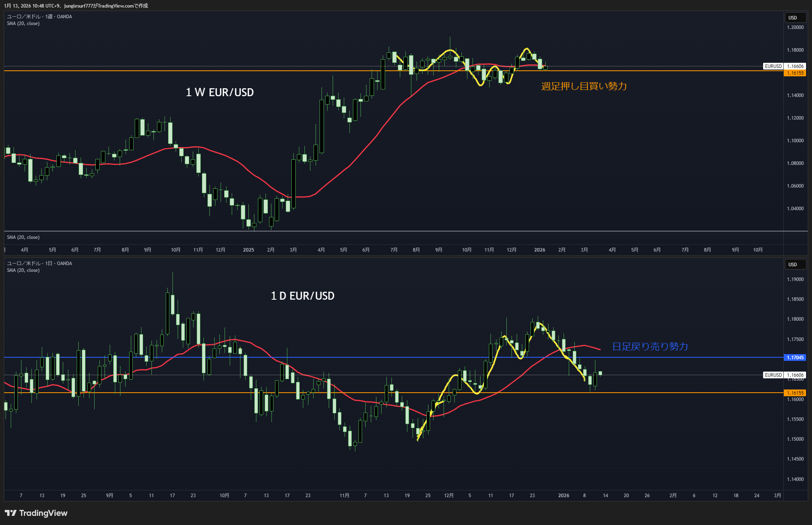Click SMA (20, close) legend on daily chart
812x525 pixels.
tap(23, 270)
